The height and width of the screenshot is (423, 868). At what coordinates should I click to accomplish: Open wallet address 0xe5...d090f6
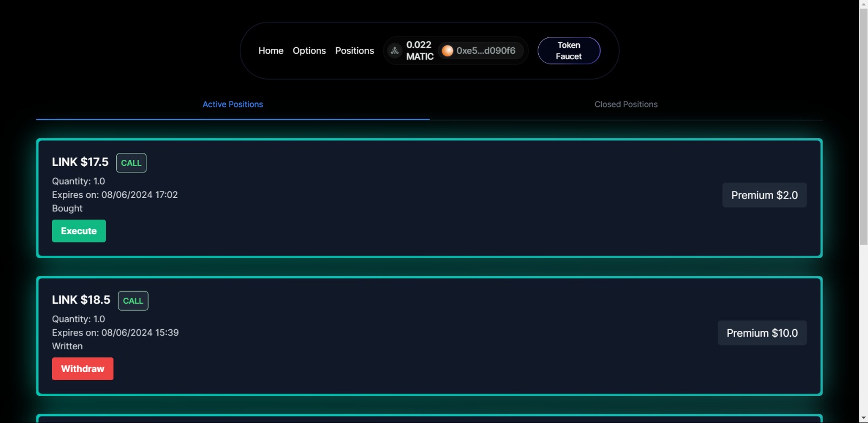481,50
